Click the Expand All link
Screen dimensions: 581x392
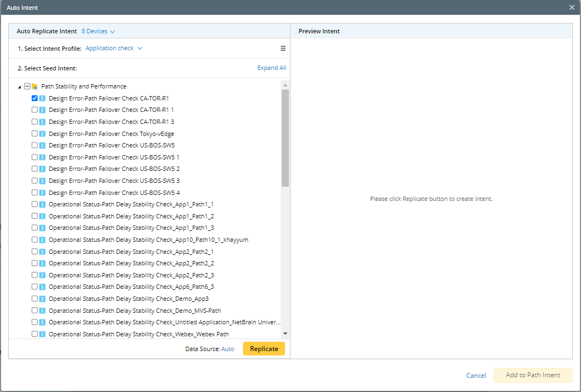(271, 68)
